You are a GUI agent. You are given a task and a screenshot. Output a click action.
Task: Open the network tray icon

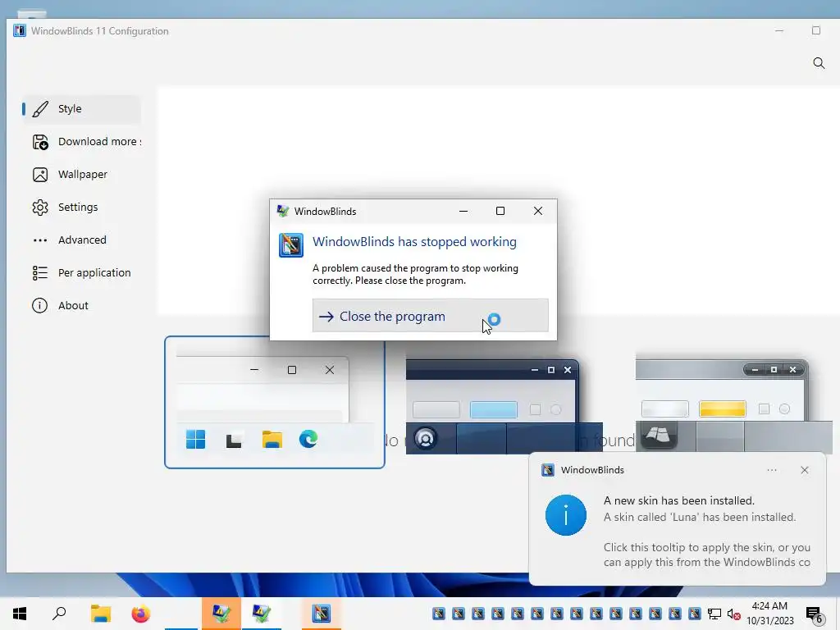714,614
